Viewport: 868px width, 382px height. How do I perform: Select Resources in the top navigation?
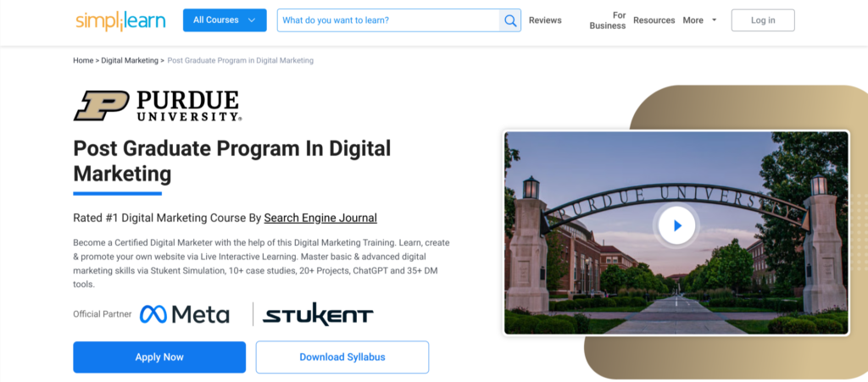tap(654, 20)
